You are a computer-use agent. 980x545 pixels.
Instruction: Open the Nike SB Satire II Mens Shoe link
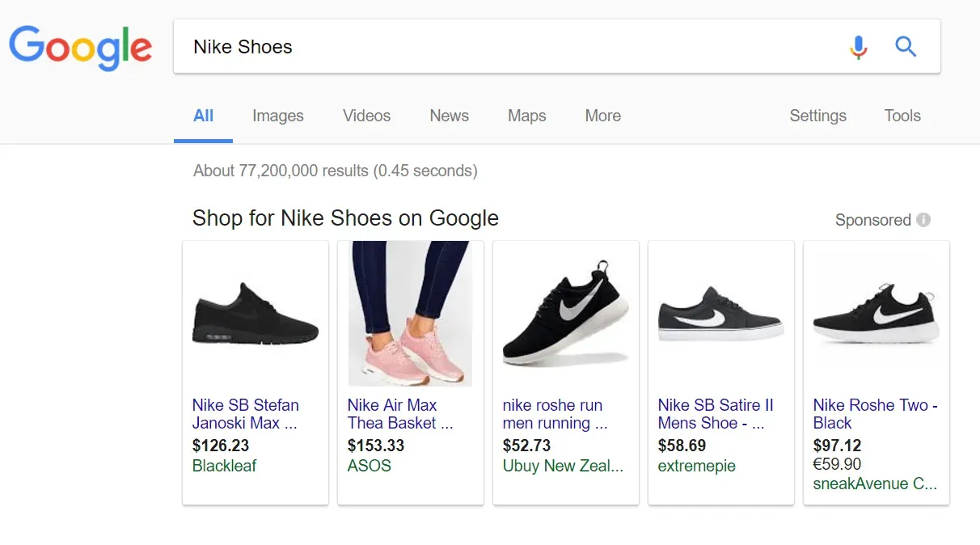[x=715, y=414]
